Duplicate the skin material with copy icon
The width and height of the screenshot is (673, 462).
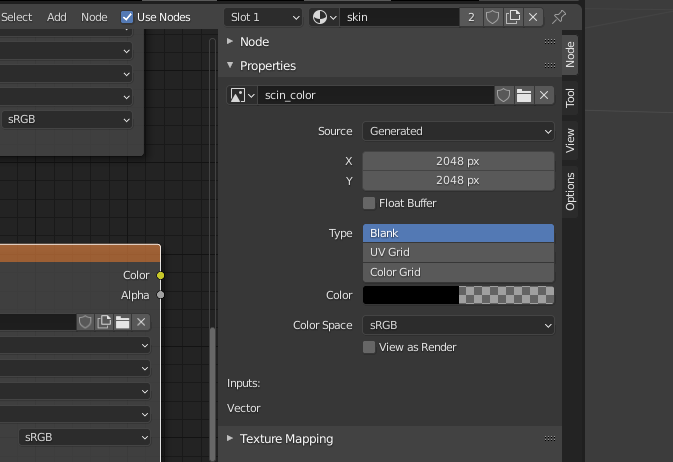[513, 17]
